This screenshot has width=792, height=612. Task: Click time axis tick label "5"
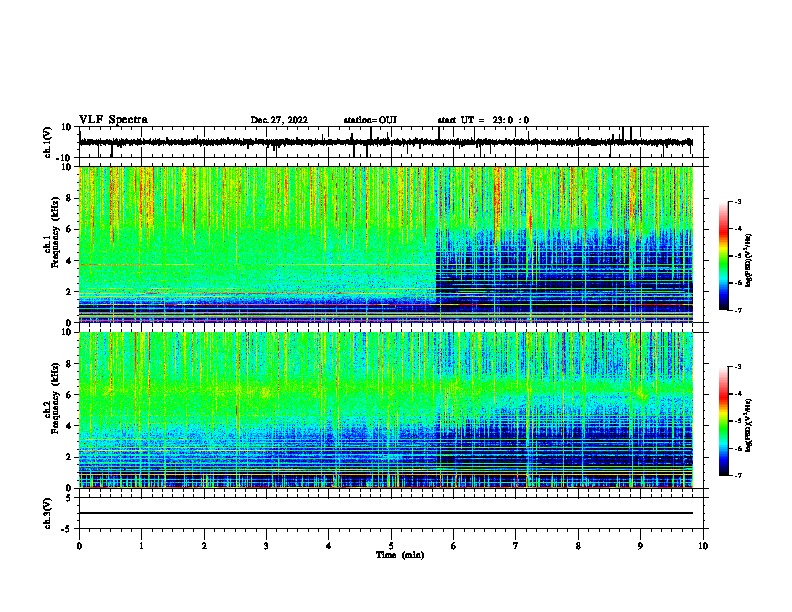391,546
